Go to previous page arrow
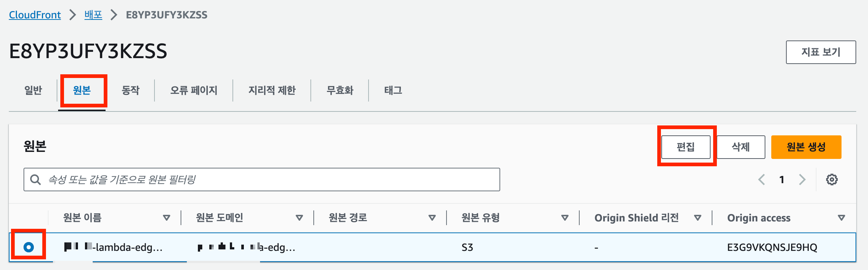Image resolution: width=868 pixels, height=270 pixels. point(761,180)
